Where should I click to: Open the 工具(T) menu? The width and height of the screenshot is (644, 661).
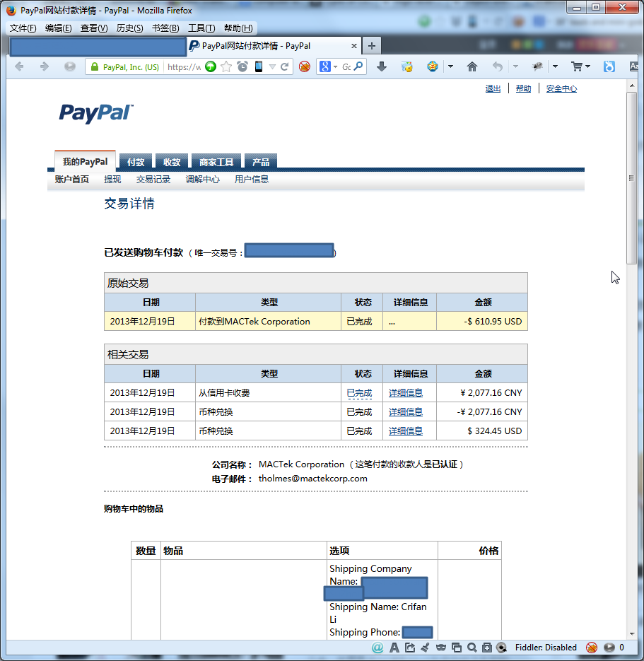(x=201, y=28)
